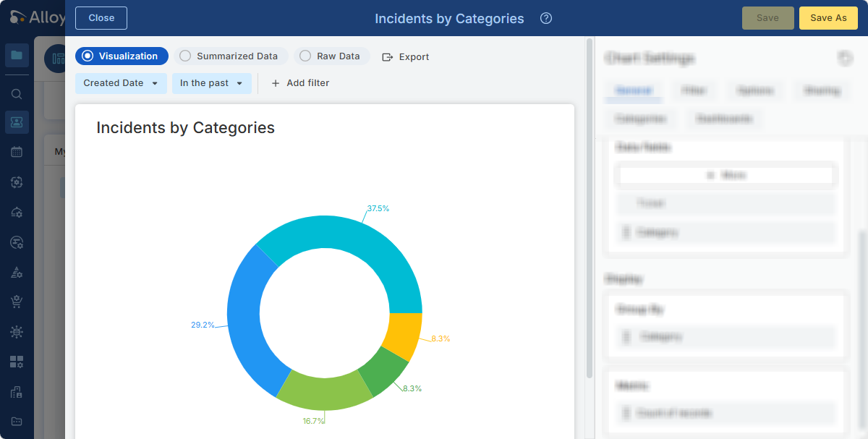Open the folder icon in sidebar

17,55
